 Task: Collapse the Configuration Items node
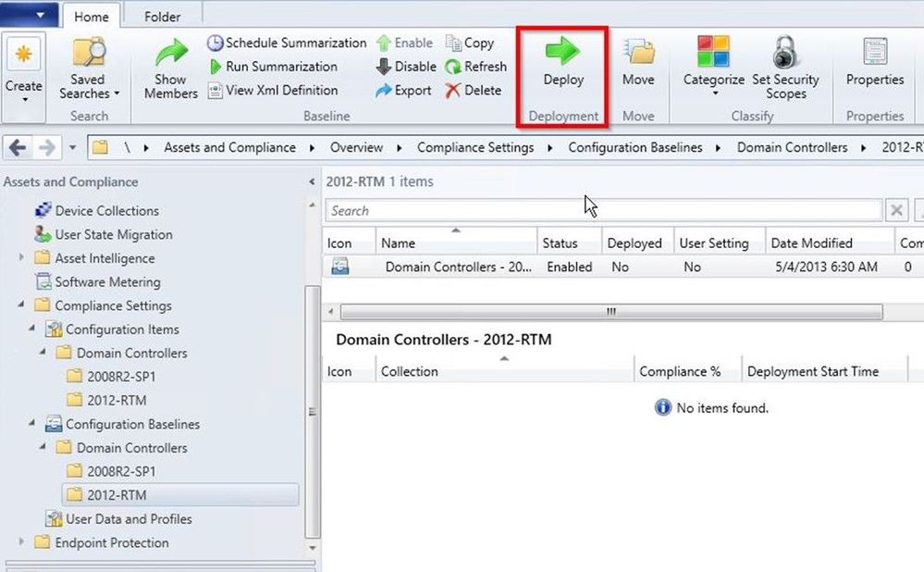(32, 329)
